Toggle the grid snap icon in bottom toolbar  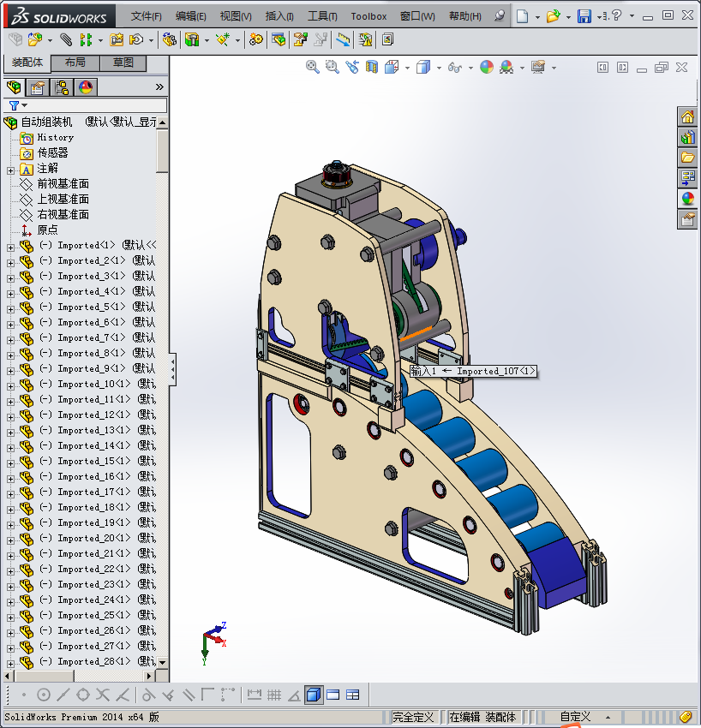click(x=274, y=695)
